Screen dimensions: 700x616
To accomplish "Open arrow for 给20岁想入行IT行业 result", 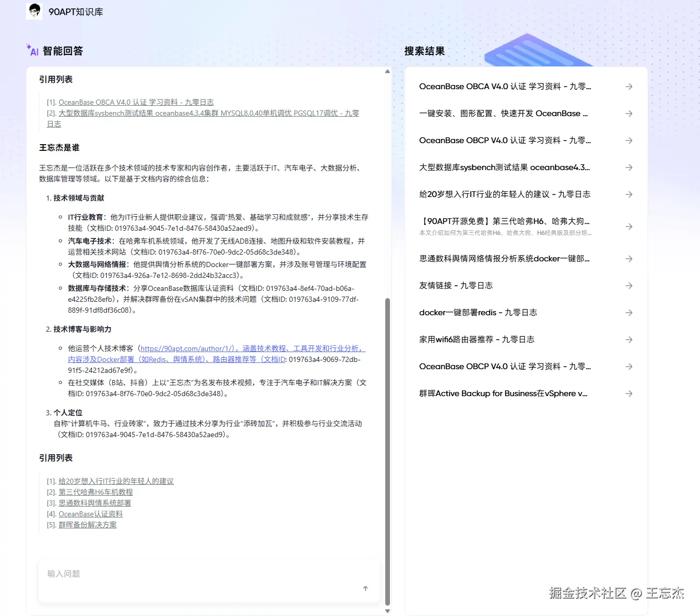I will 628,194.
